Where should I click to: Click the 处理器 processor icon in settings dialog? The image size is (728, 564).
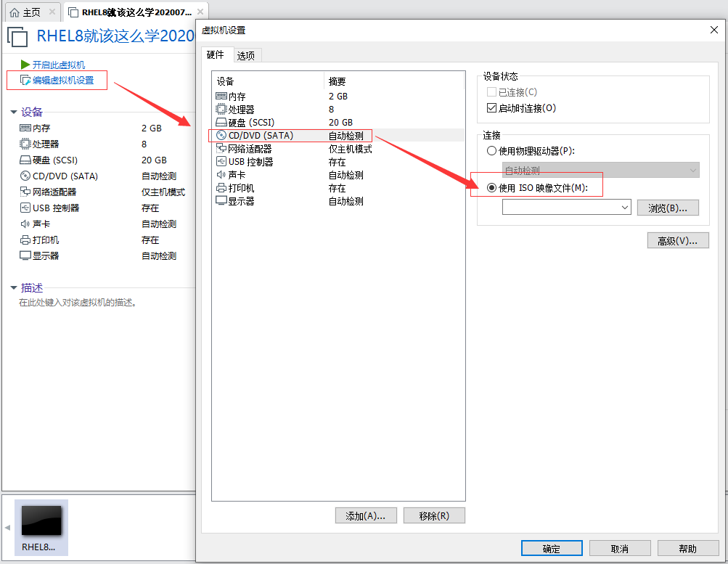[221, 109]
